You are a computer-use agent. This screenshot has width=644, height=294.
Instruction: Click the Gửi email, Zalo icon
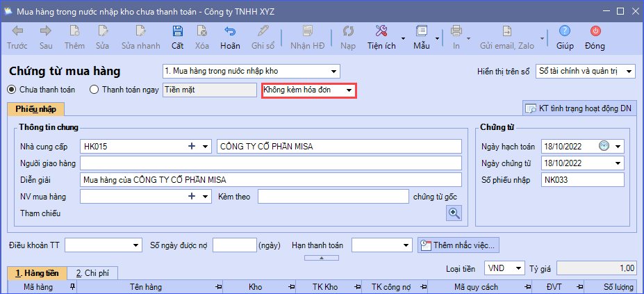[x=508, y=31]
